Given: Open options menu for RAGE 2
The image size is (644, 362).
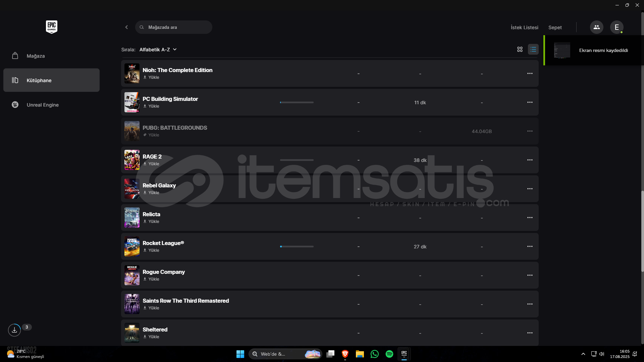Looking at the screenshot, I should (530, 160).
